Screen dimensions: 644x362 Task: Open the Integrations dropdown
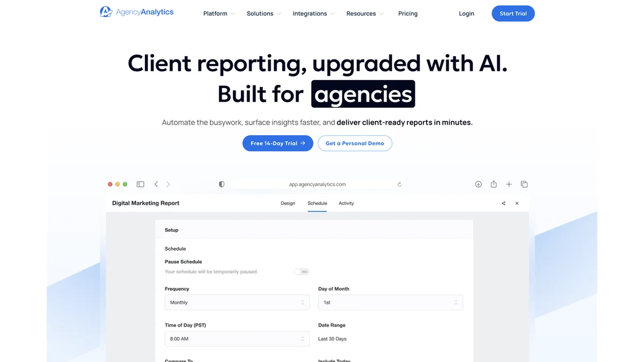coord(313,13)
